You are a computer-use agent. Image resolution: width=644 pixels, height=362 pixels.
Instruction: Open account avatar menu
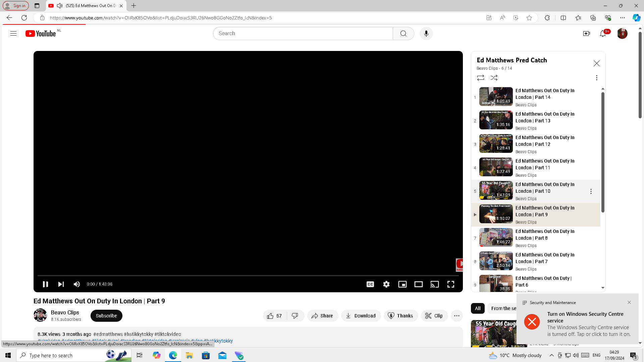[622, 34]
